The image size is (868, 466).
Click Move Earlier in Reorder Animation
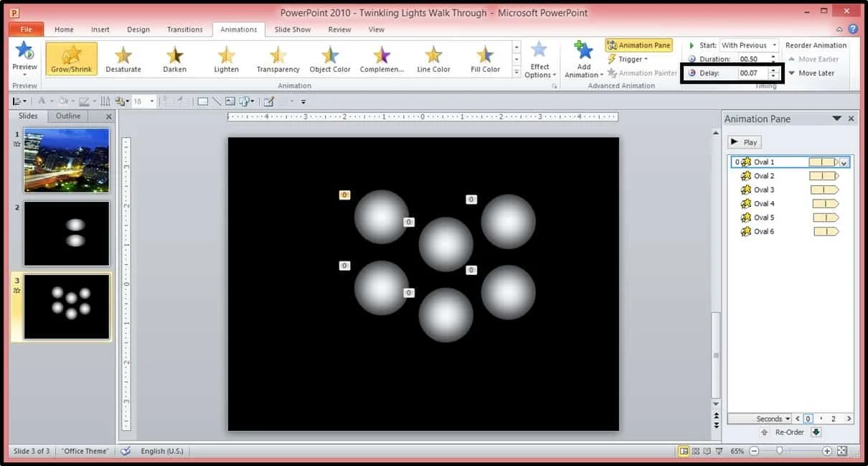[813, 59]
